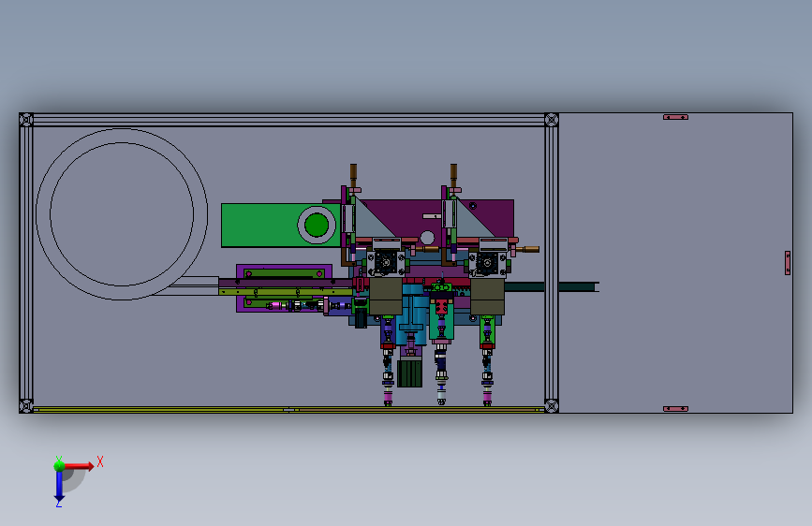
Task: Select the left olive-colored block
Action: pyautogui.click(x=386, y=297)
